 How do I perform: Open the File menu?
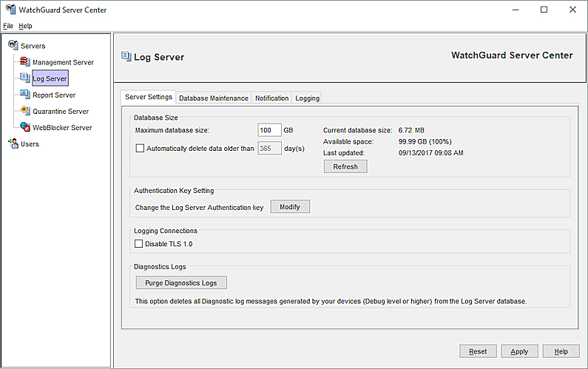(x=8, y=26)
